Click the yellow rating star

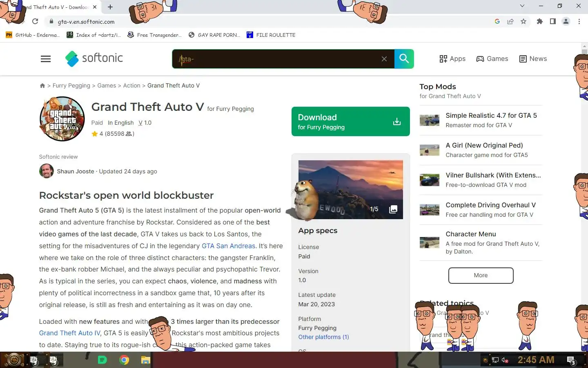click(95, 134)
